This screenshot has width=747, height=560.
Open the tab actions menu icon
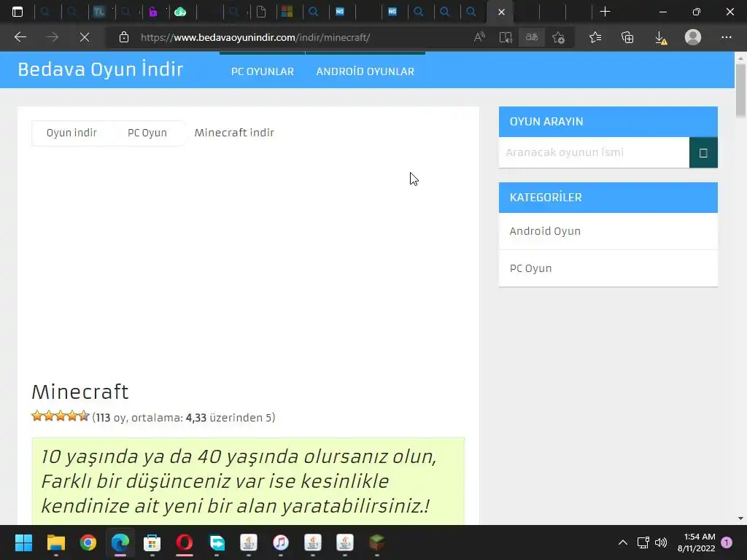coord(18,12)
